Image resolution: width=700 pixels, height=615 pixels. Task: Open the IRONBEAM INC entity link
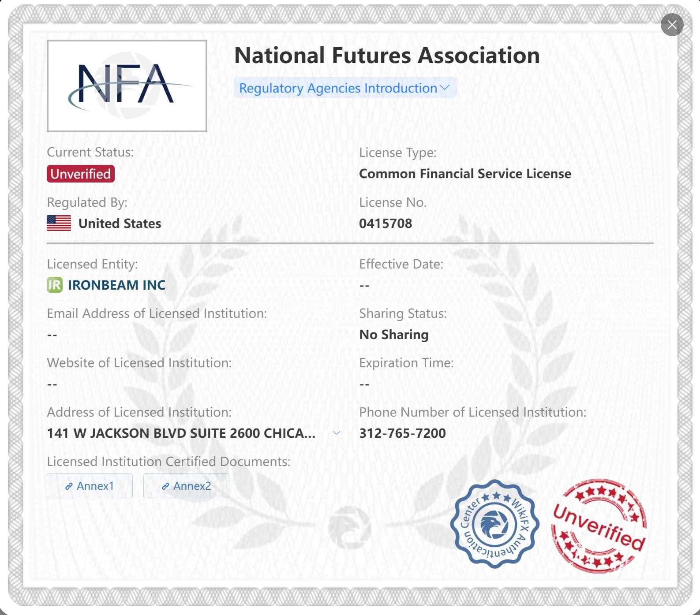point(117,285)
